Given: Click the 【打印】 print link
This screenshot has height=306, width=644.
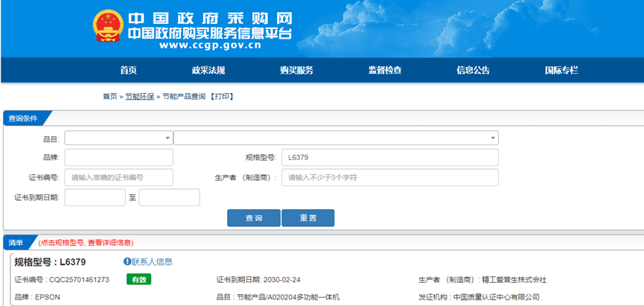Looking at the screenshot, I should tap(222, 97).
